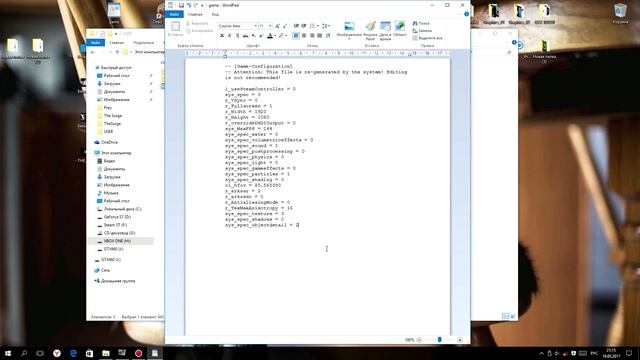Click the Decrease indent icon

click(296, 26)
